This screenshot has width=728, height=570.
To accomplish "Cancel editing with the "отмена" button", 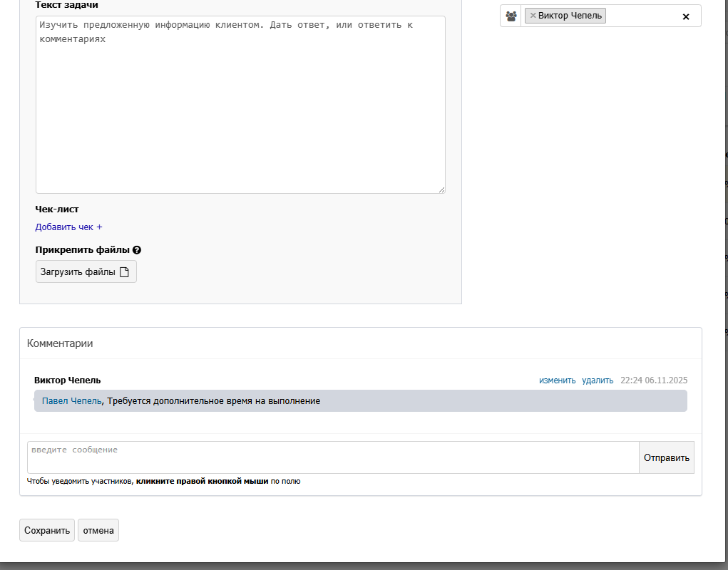I will [x=98, y=531].
